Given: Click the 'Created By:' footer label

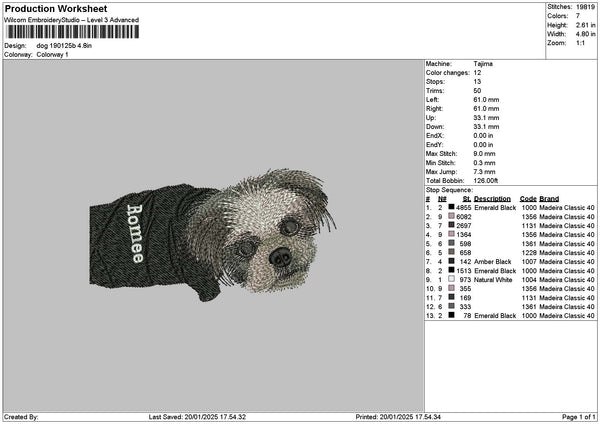Looking at the screenshot, I should pos(21,417).
